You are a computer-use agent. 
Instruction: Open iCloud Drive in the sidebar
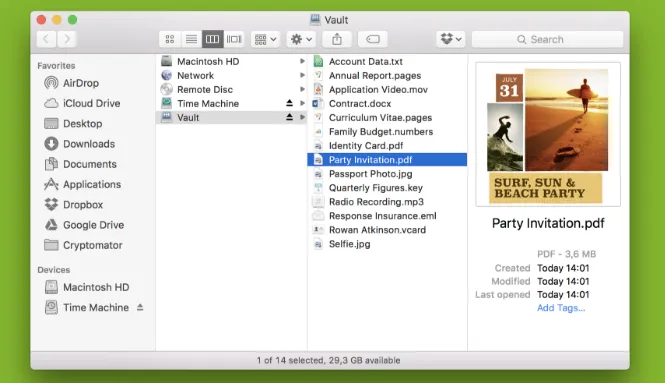click(x=82, y=103)
